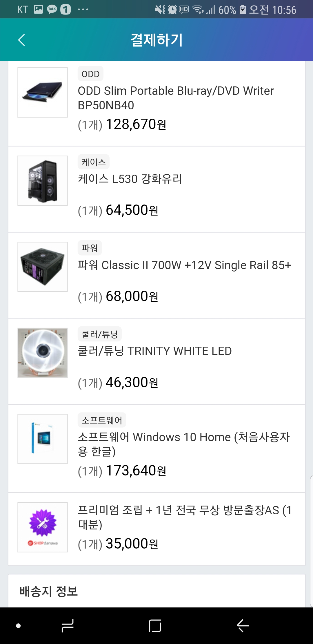Select the TRINITY WHITE LED cooler image
Screen dimensions: 313x644
(x=43, y=353)
